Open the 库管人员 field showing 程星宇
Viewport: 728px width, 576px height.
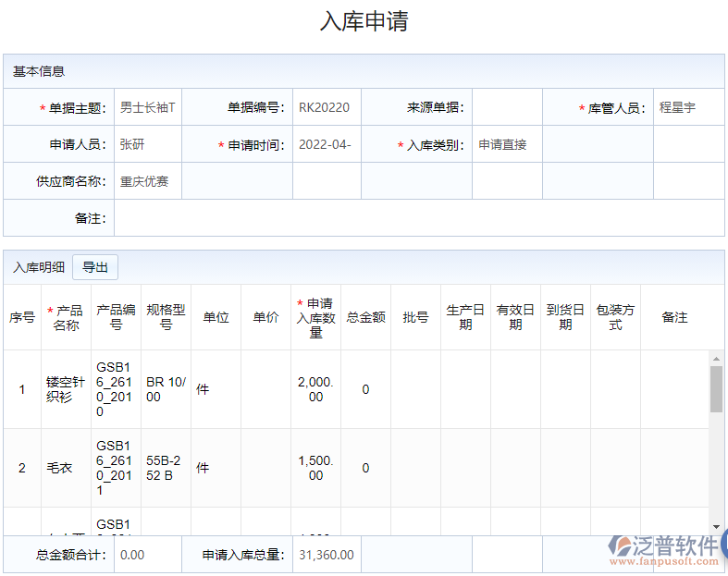[687, 108]
